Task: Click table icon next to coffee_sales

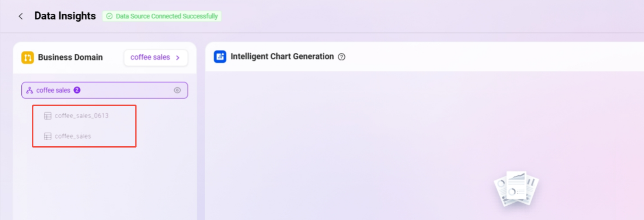Action: tap(48, 136)
